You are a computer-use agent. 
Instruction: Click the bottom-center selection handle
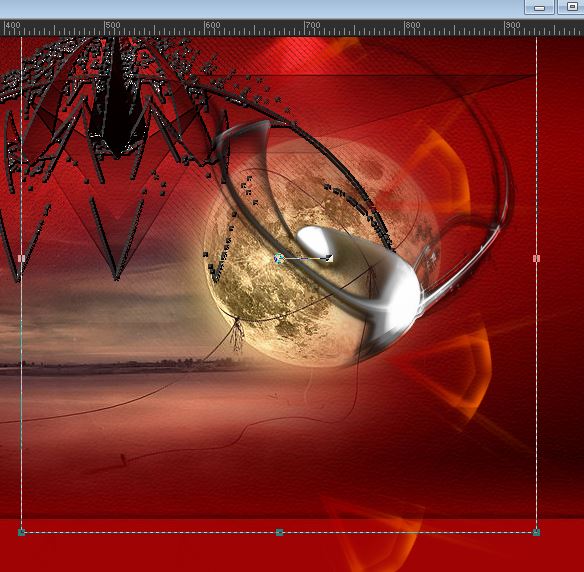click(279, 532)
